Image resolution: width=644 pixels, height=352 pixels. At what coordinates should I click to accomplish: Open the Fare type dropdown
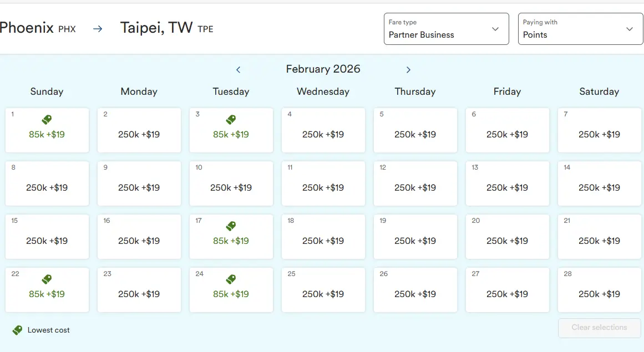[446, 29]
